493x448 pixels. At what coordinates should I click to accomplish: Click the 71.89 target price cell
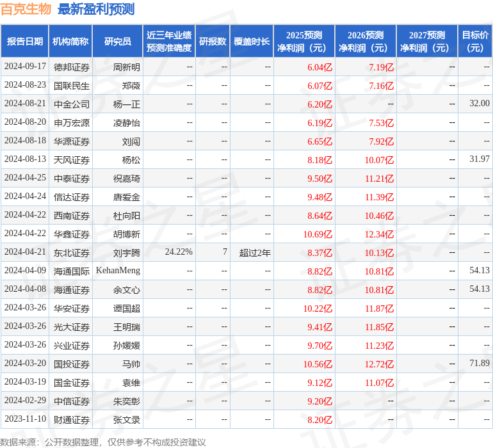coord(479,364)
